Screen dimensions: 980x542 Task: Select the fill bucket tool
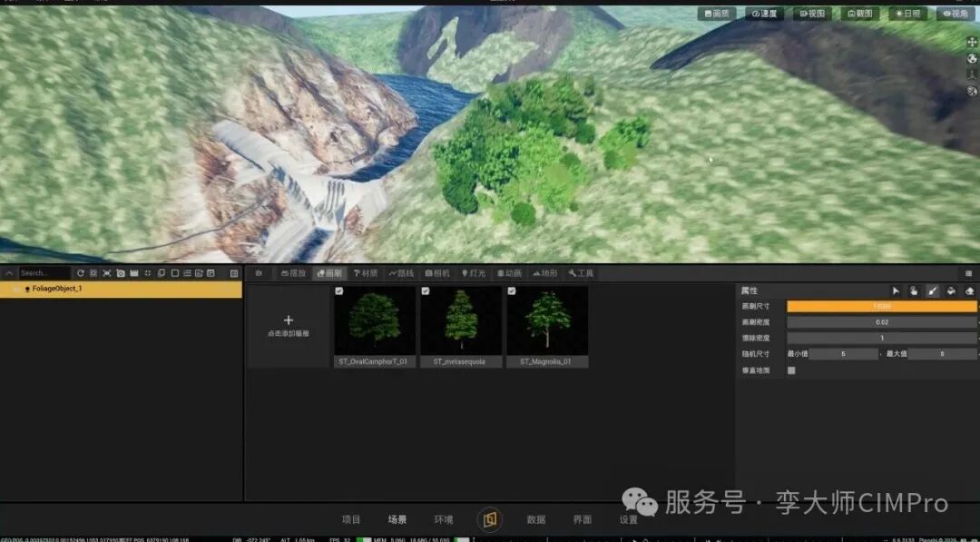click(951, 291)
